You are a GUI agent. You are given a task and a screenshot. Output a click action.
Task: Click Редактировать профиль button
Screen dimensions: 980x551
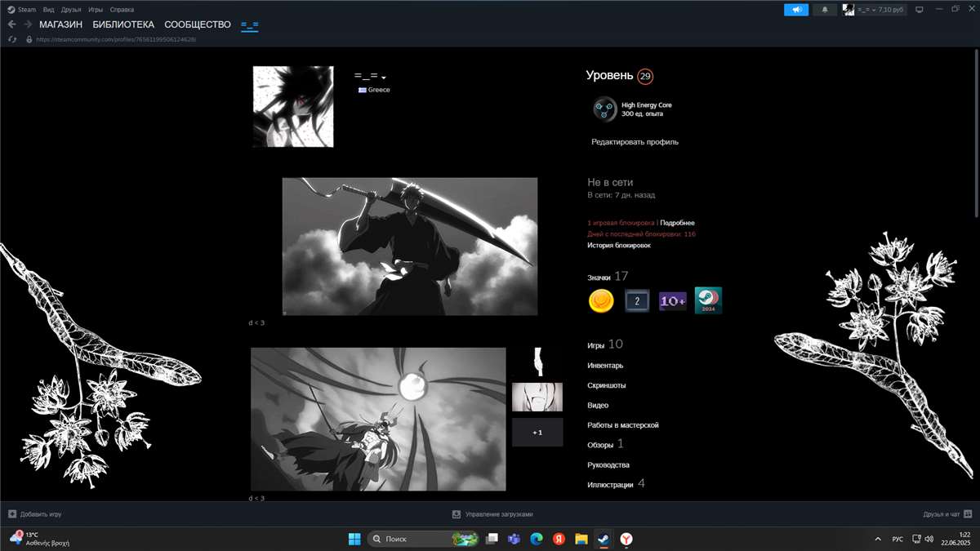click(635, 142)
